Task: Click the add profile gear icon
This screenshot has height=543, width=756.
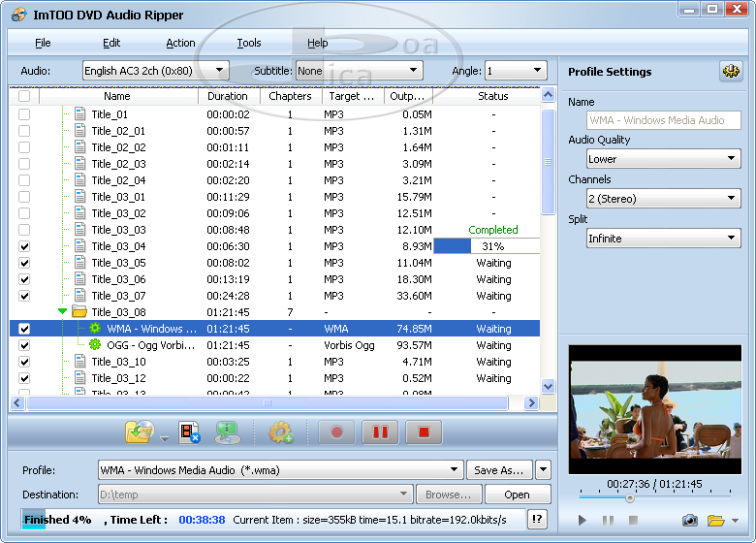Action: tap(281, 432)
